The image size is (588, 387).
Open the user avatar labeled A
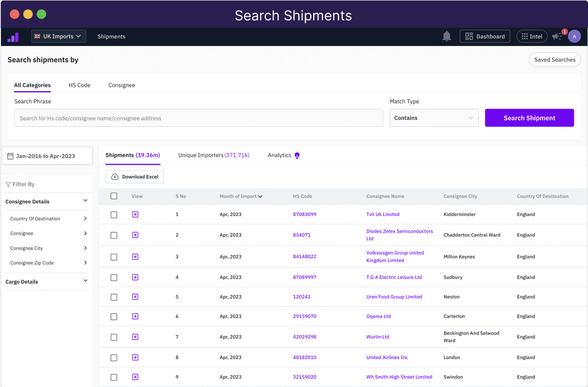574,36
